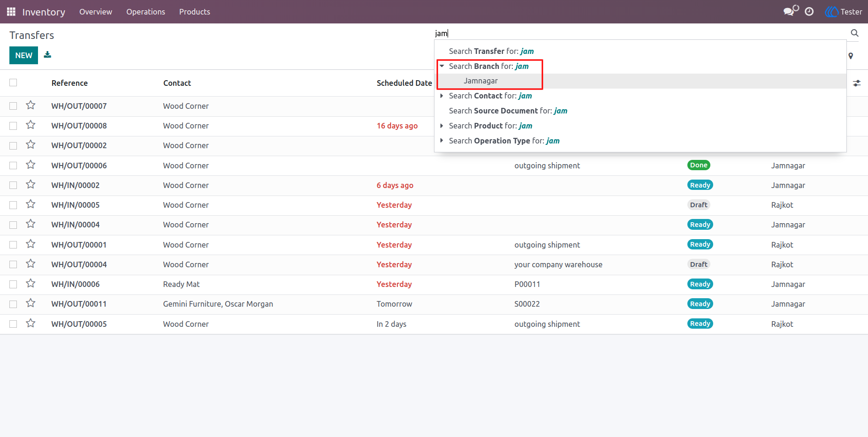Click the NEW button
The height and width of the screenshot is (437, 868).
(x=23, y=55)
